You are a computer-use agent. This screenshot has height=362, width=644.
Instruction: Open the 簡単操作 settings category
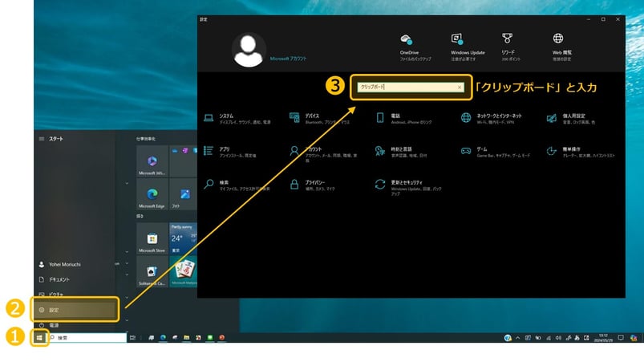click(x=581, y=152)
